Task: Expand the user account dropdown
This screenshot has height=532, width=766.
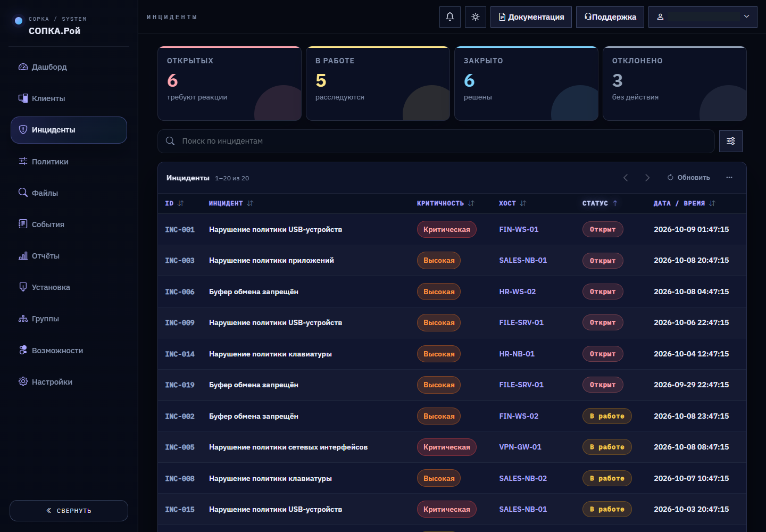Action: point(703,17)
